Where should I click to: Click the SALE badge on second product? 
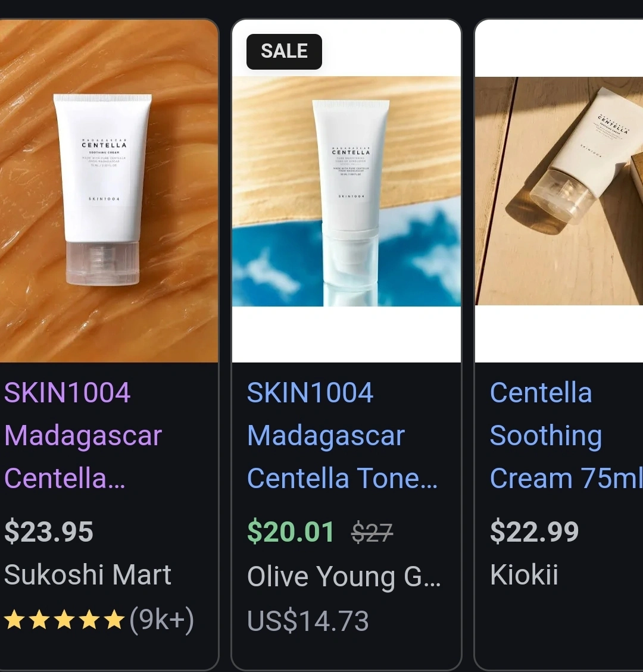[284, 51]
